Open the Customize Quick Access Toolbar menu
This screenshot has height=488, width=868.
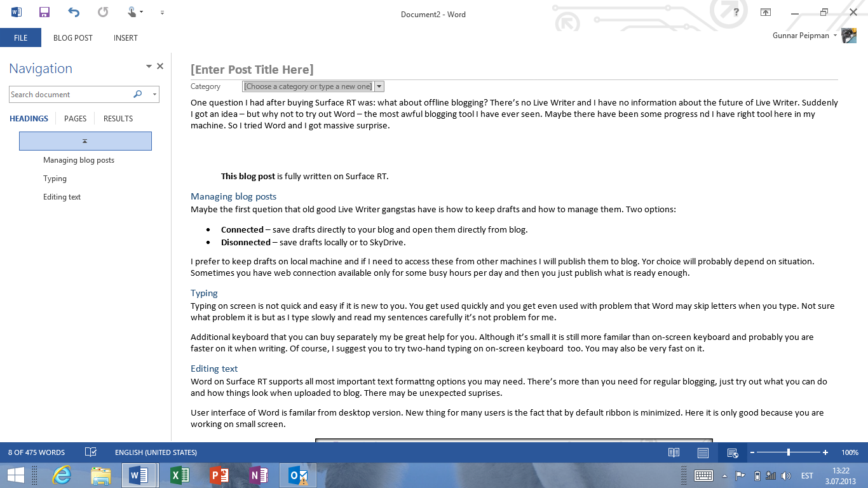163,13
